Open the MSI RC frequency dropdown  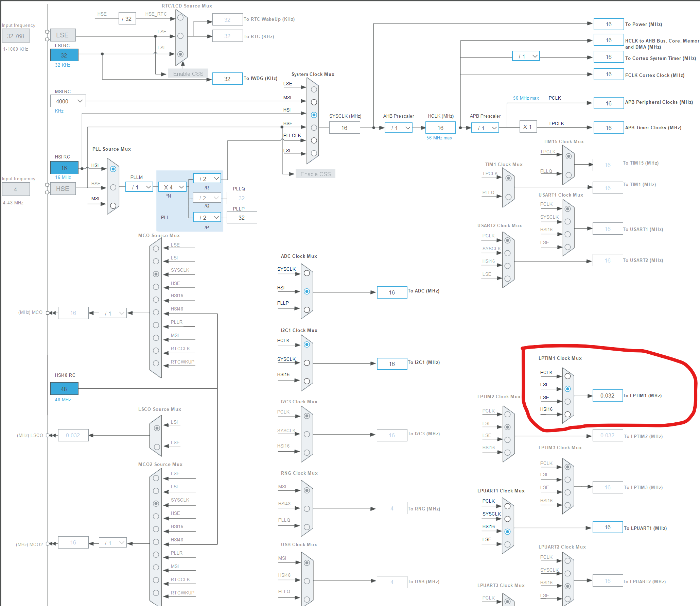tap(80, 101)
